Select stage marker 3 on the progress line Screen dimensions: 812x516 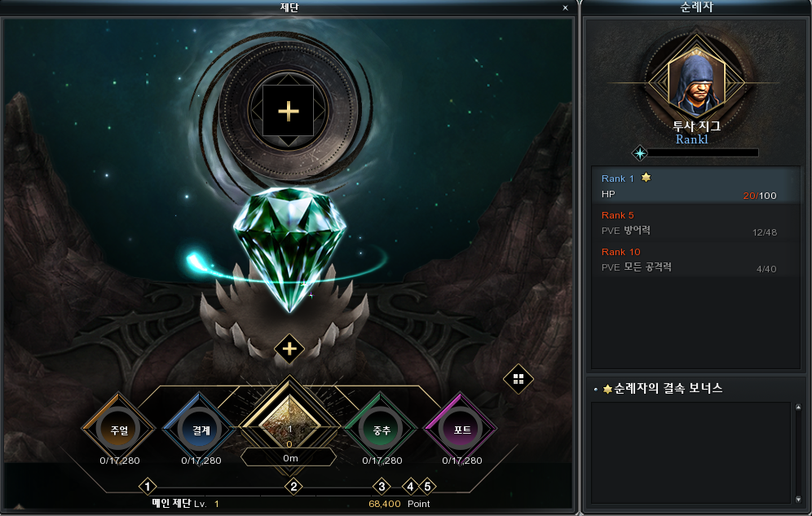pyautogui.click(x=382, y=487)
